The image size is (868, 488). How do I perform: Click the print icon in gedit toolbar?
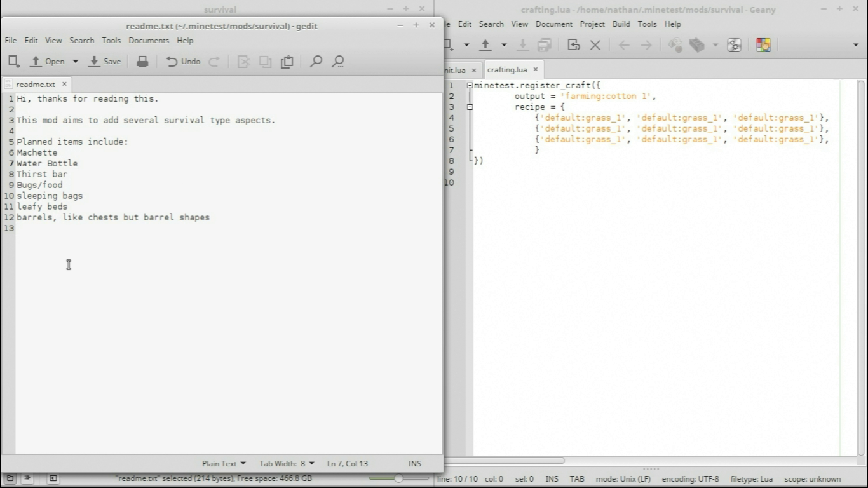[x=142, y=62]
